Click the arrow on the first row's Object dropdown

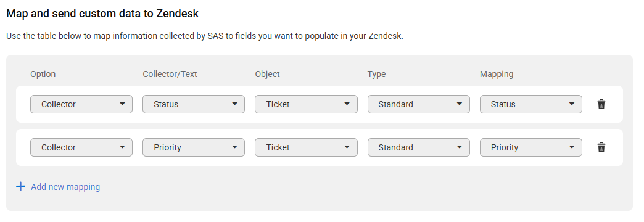(x=347, y=104)
